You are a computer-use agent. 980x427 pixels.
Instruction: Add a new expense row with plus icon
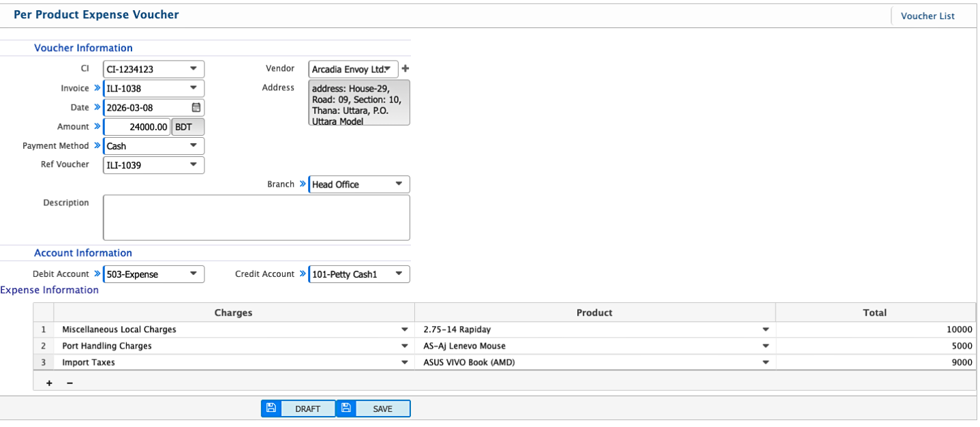49,383
